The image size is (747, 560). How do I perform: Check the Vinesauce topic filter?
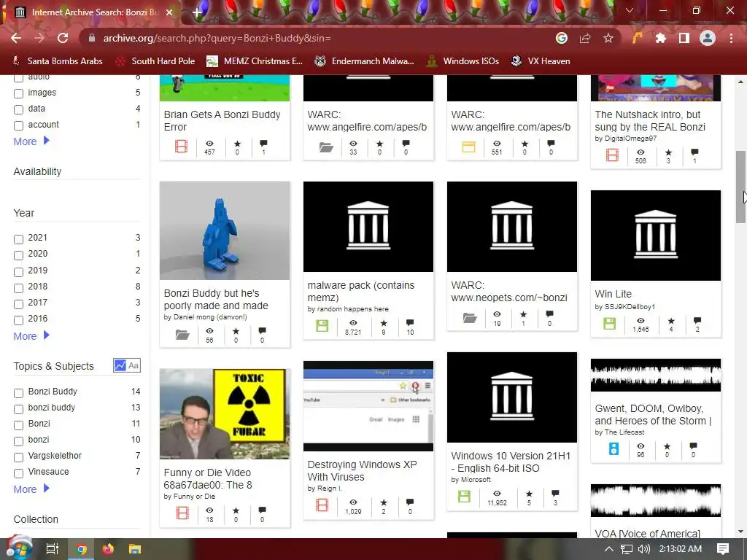(18, 473)
